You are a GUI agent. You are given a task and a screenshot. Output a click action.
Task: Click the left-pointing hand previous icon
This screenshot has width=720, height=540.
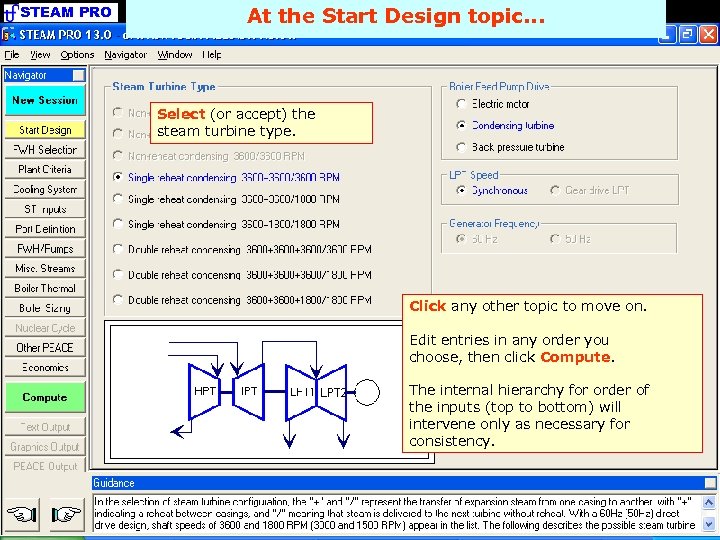[x=22, y=514]
